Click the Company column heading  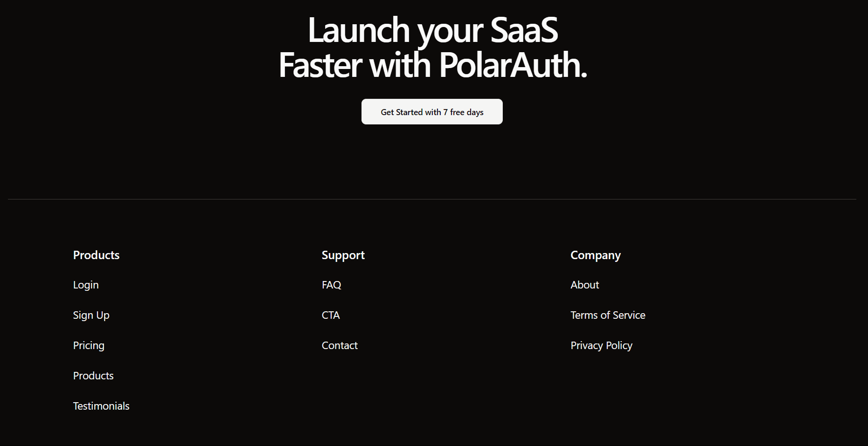595,254
